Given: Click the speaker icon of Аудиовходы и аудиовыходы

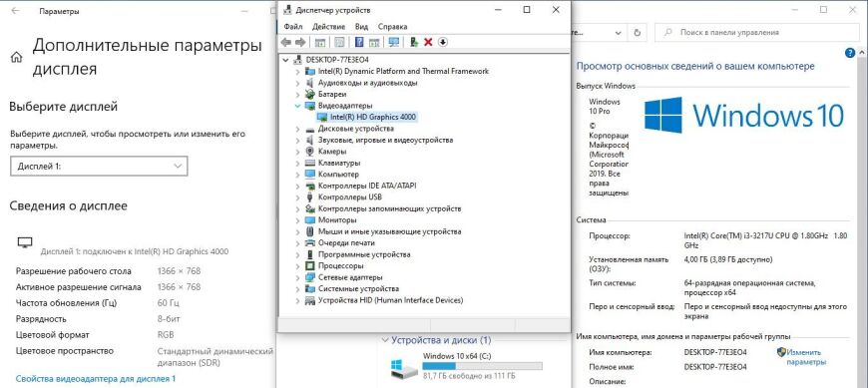Looking at the screenshot, I should [310, 83].
